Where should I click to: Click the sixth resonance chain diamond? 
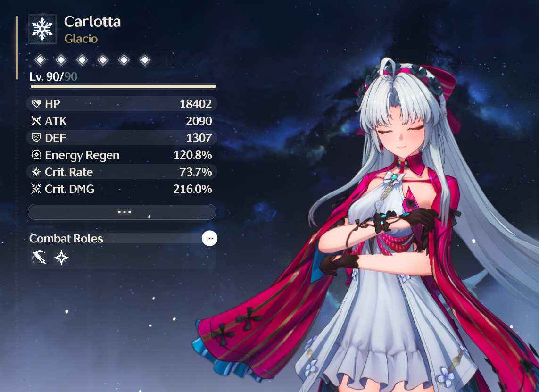click(145, 60)
